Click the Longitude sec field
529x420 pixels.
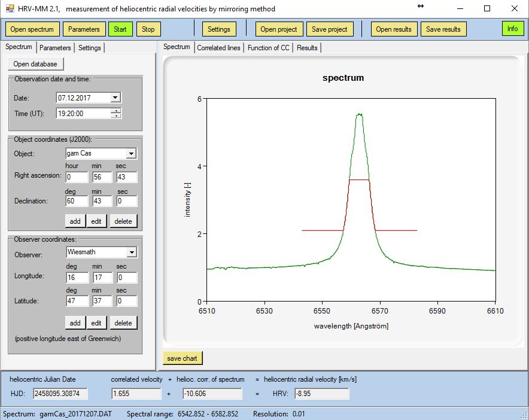pos(127,278)
